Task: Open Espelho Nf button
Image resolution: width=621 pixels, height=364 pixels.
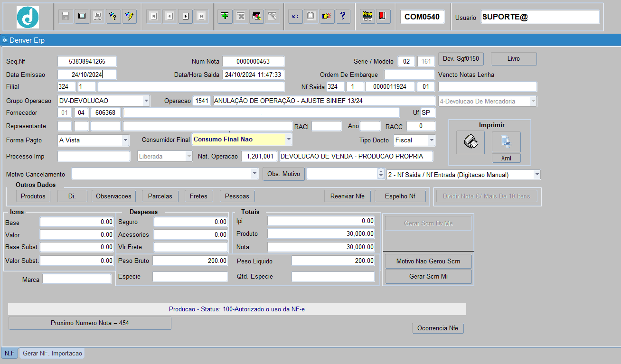Action: (x=400, y=196)
